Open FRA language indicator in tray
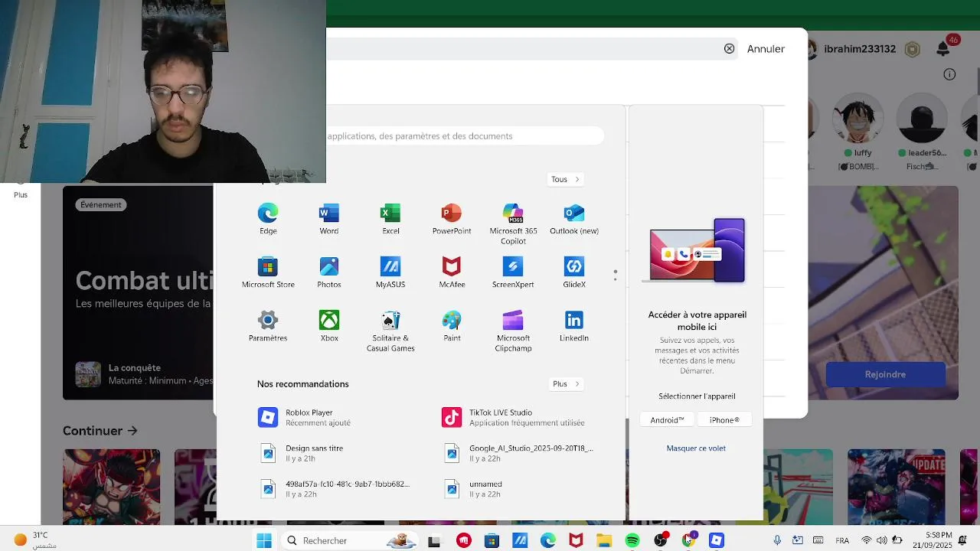This screenshot has height=551, width=980. tap(842, 540)
